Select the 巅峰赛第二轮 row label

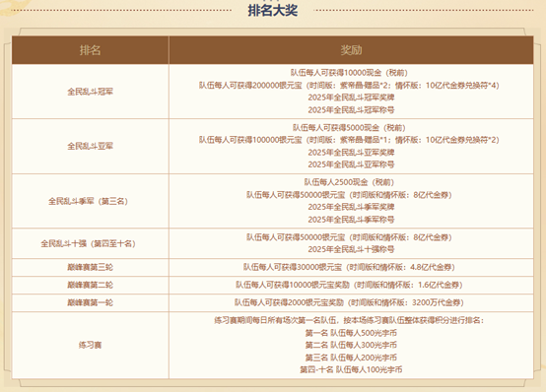click(91, 285)
